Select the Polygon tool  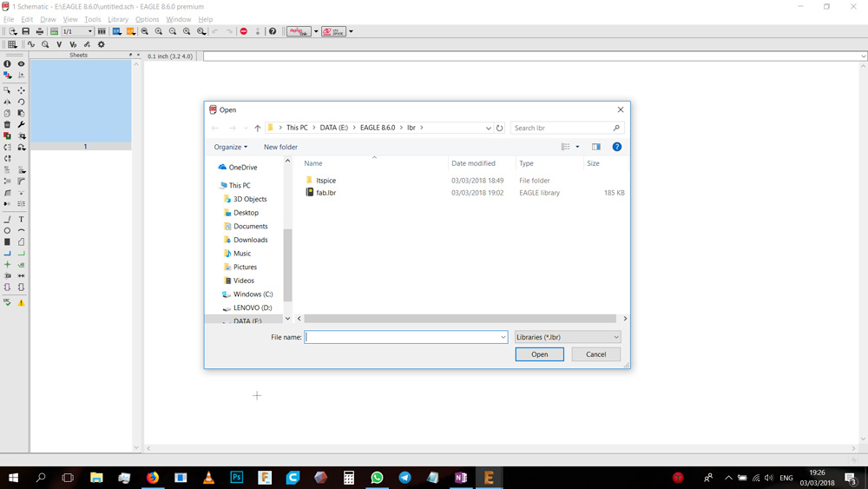click(21, 242)
